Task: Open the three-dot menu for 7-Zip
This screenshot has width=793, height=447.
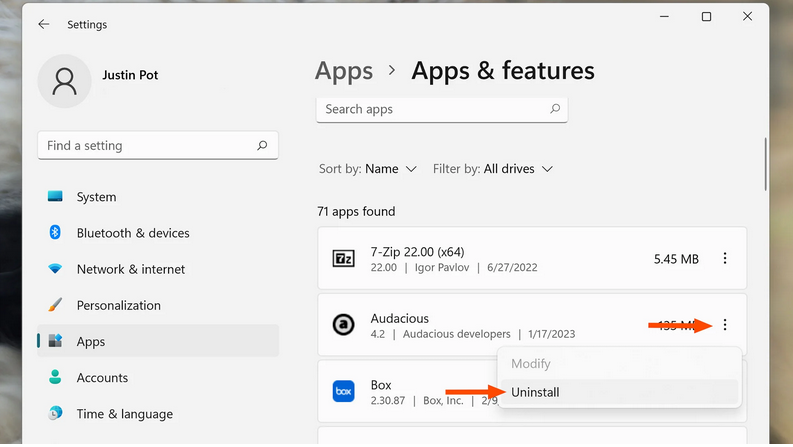Action: click(x=725, y=258)
